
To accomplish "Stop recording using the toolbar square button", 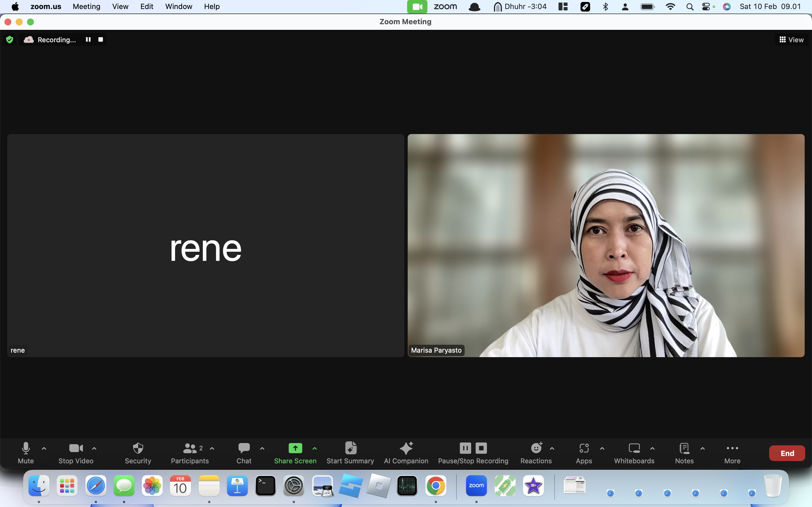I will click(481, 448).
